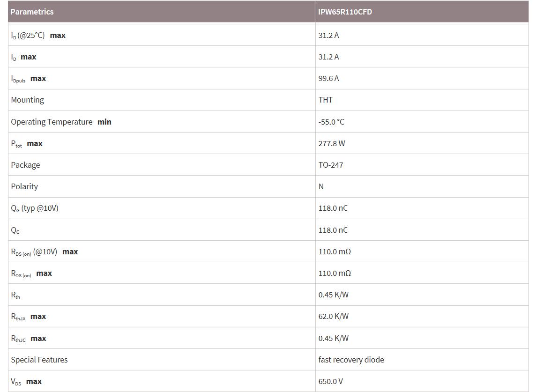Click the Parametrics column header
Screen dimensions: 536x392
32,12
